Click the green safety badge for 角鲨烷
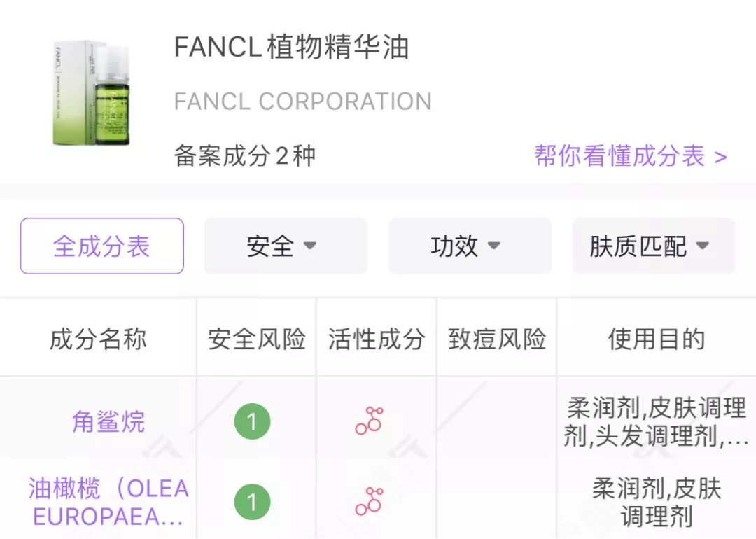The width and height of the screenshot is (756, 539). click(255, 421)
